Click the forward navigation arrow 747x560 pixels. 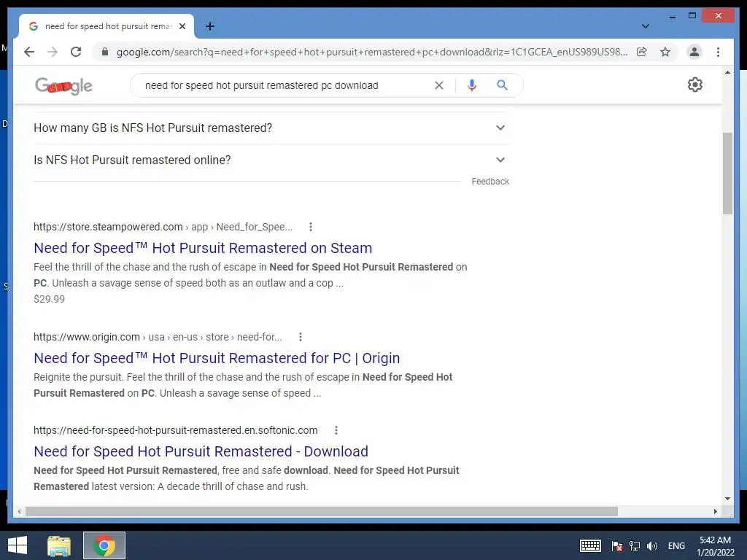tap(53, 52)
